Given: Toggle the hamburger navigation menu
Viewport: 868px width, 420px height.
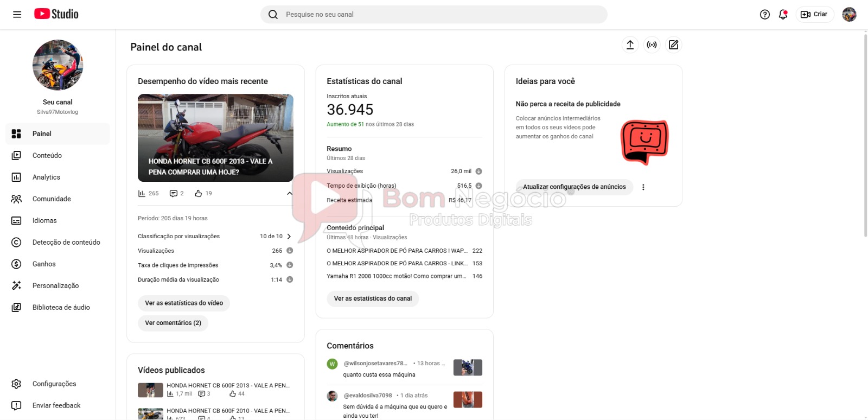Looking at the screenshot, I should (x=17, y=15).
